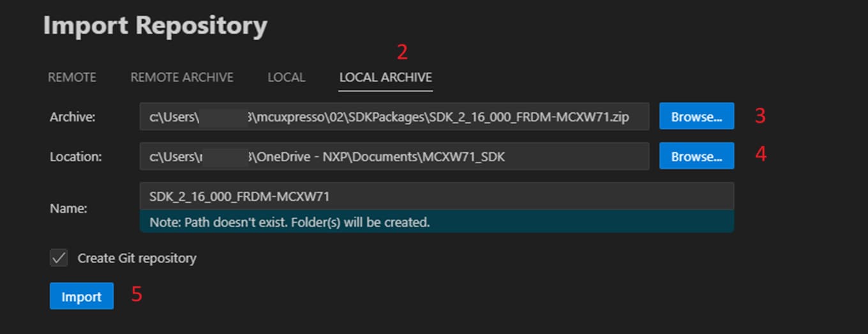Click the "Path doesn't exist" note message
The image size is (868, 334).
pyautogui.click(x=289, y=222)
